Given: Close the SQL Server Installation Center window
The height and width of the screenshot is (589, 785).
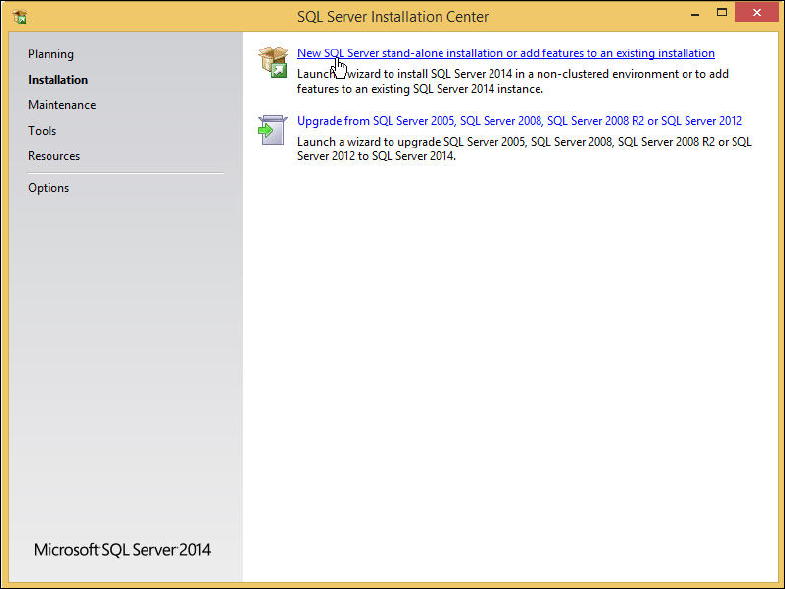Looking at the screenshot, I should 757,13.
